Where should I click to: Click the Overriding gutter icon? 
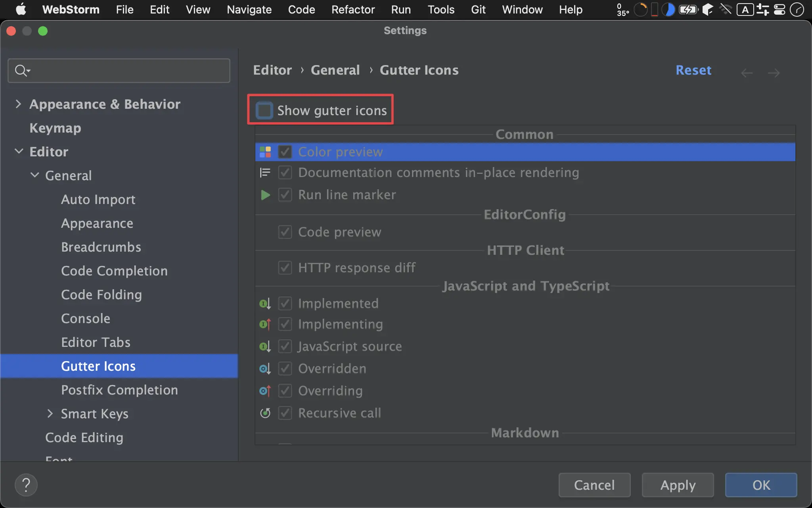[x=265, y=391]
